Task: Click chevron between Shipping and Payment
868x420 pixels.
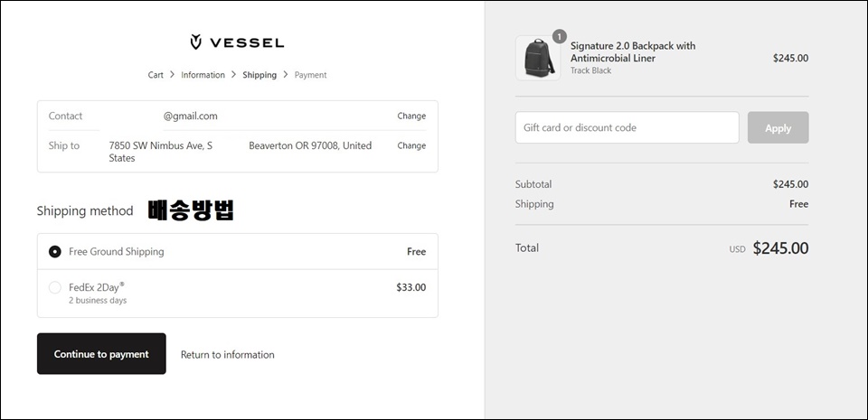Action: pyautogui.click(x=286, y=74)
